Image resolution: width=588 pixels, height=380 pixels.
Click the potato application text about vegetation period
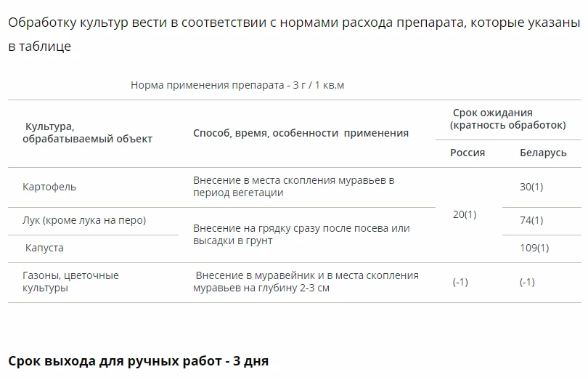click(294, 187)
